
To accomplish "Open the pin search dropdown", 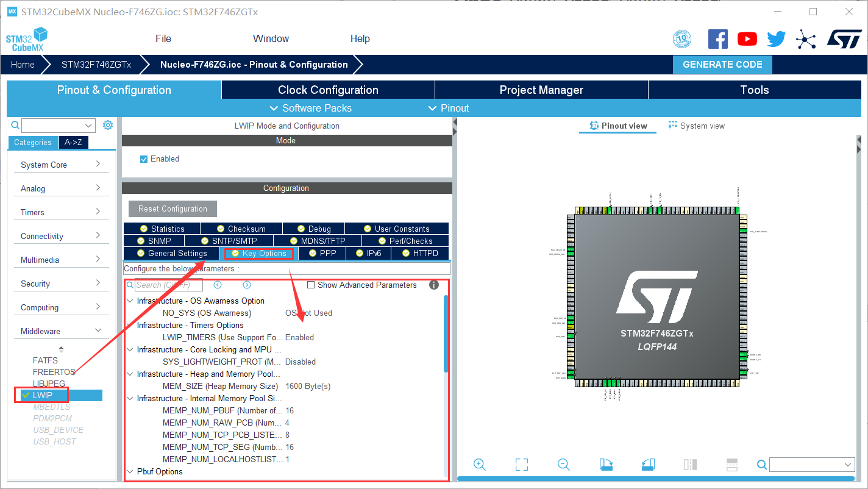I will tap(848, 465).
